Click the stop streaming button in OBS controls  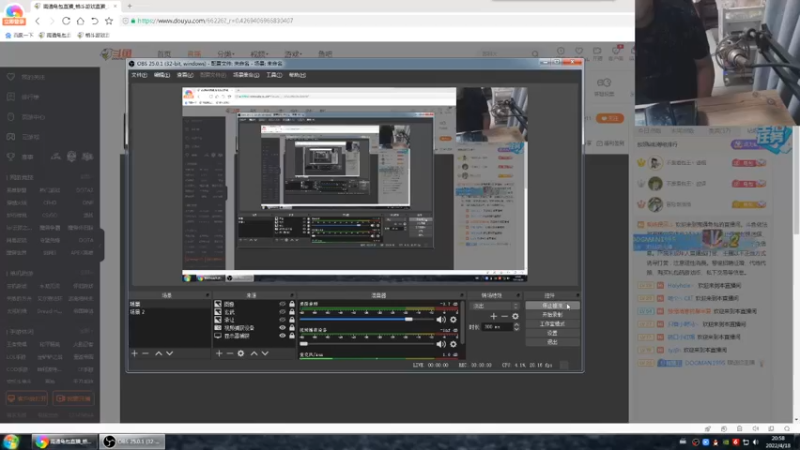pyautogui.click(x=553, y=306)
